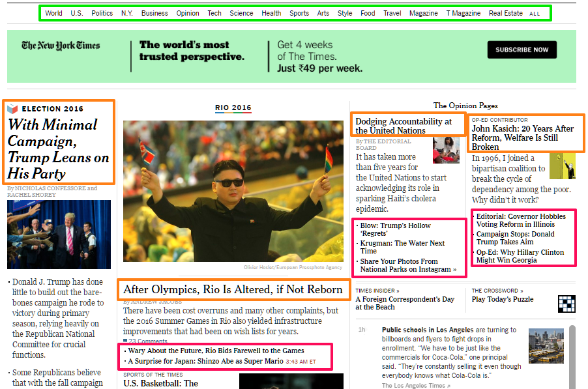The image size is (588, 389).
Task: Go to the Travel section
Action: click(x=392, y=13)
